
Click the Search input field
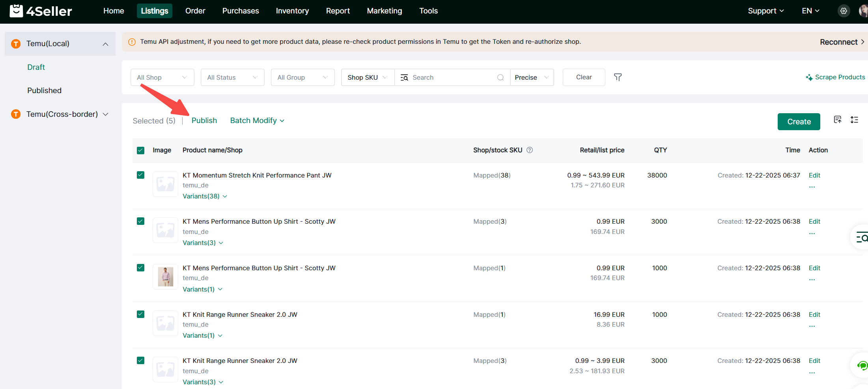click(x=453, y=77)
